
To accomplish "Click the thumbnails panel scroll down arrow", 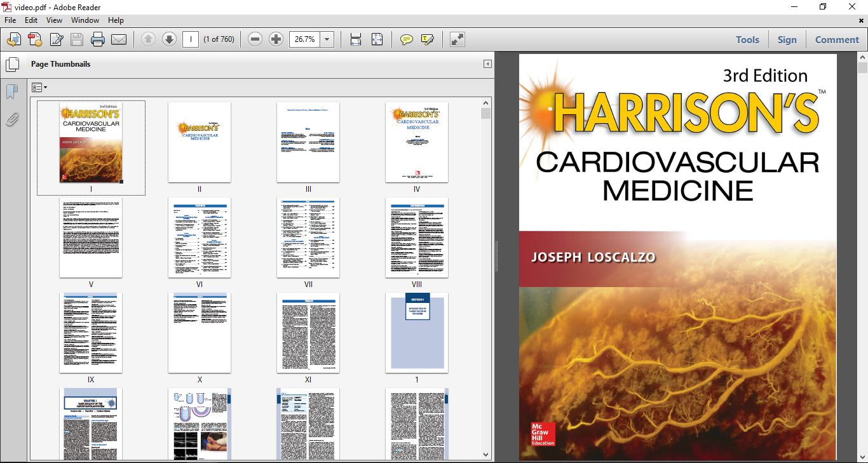I will [x=486, y=455].
